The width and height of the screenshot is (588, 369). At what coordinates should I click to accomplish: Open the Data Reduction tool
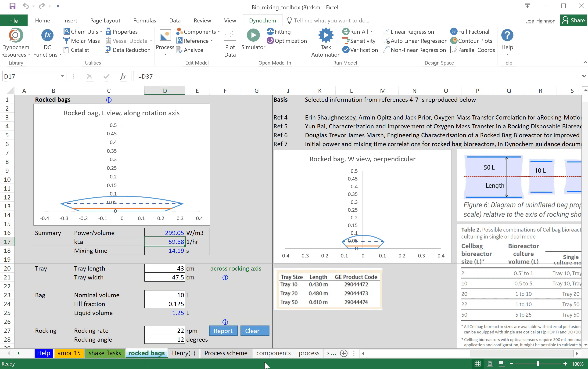pos(128,50)
